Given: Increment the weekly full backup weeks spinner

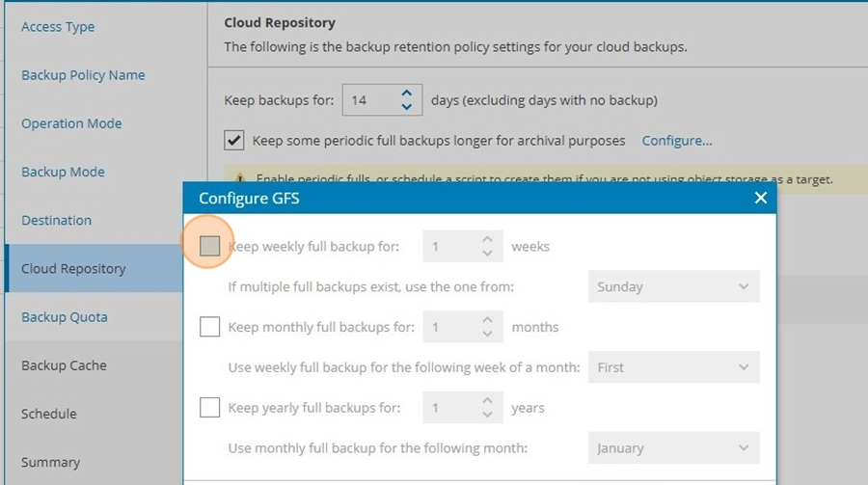Looking at the screenshot, I should [487, 239].
